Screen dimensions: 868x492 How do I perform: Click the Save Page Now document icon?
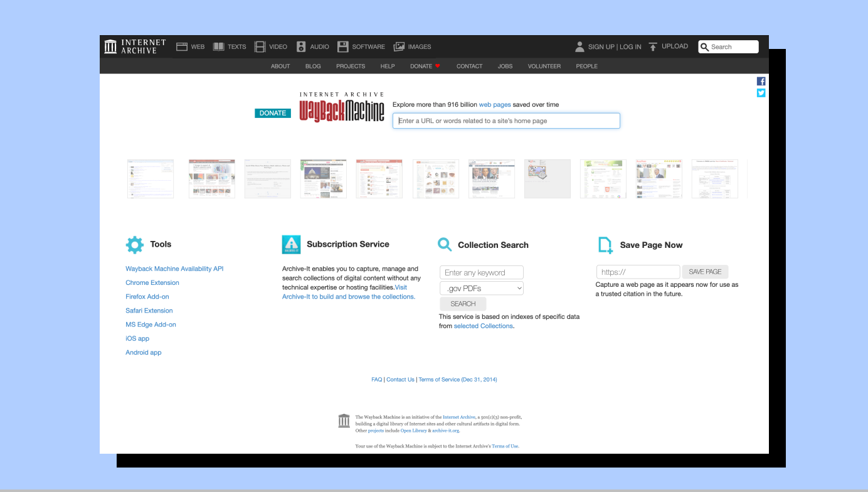[605, 245]
